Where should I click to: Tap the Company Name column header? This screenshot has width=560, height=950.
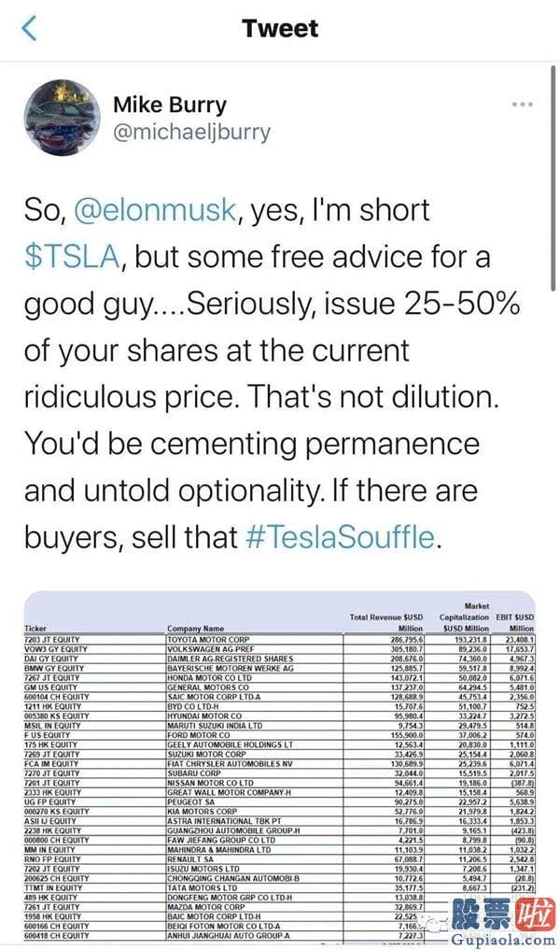coord(196,629)
